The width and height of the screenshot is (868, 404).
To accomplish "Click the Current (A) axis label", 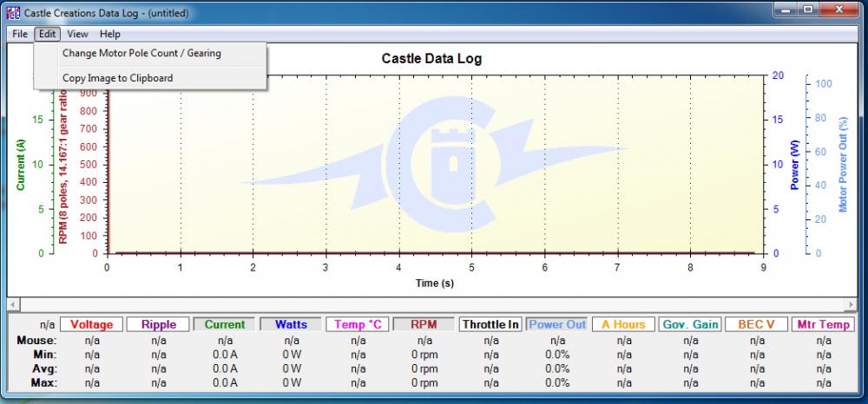I will [x=21, y=165].
